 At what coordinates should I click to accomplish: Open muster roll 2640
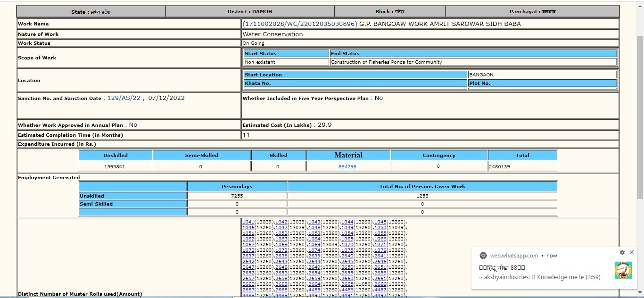(x=347, y=256)
